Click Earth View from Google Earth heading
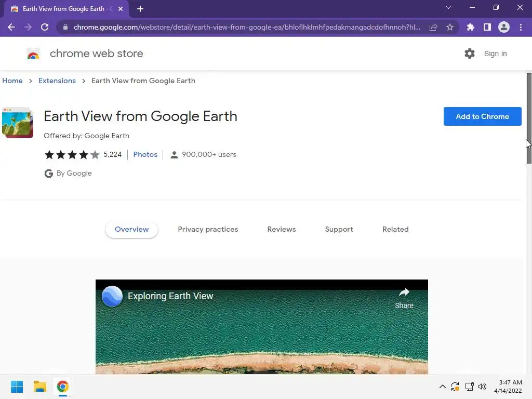Image resolution: width=532 pixels, height=399 pixels. [140, 116]
